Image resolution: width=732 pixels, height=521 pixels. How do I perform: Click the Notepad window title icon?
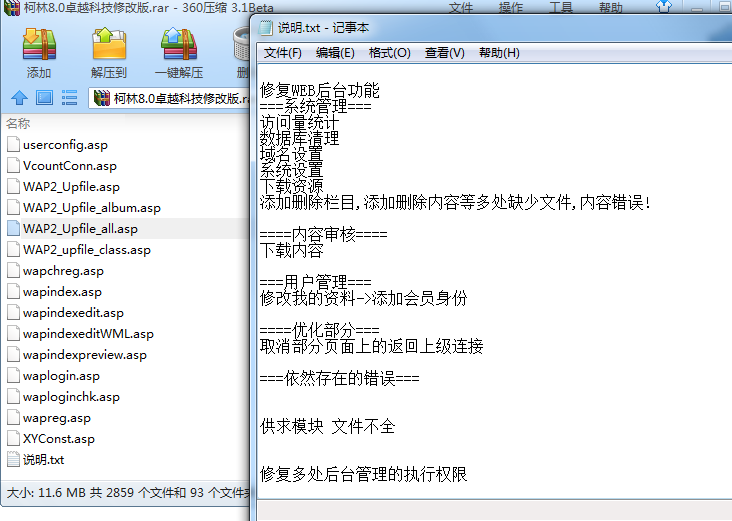pyautogui.click(x=264, y=28)
